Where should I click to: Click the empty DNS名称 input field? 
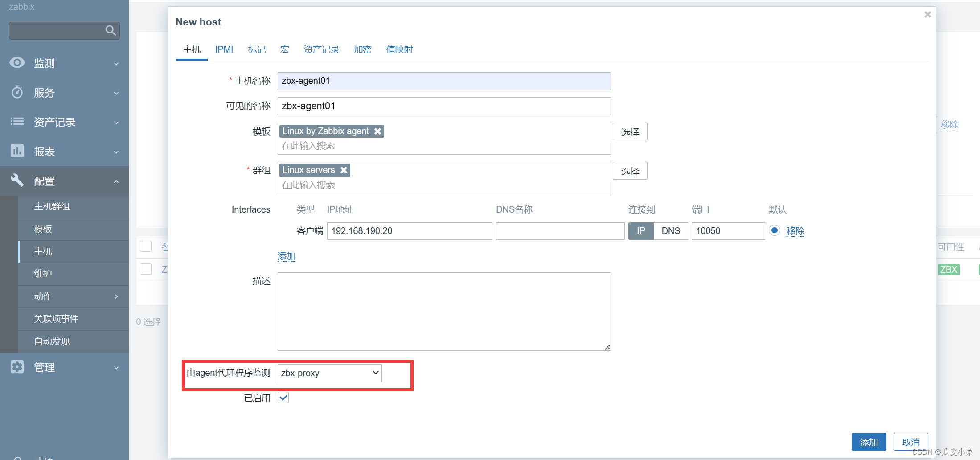(x=560, y=231)
